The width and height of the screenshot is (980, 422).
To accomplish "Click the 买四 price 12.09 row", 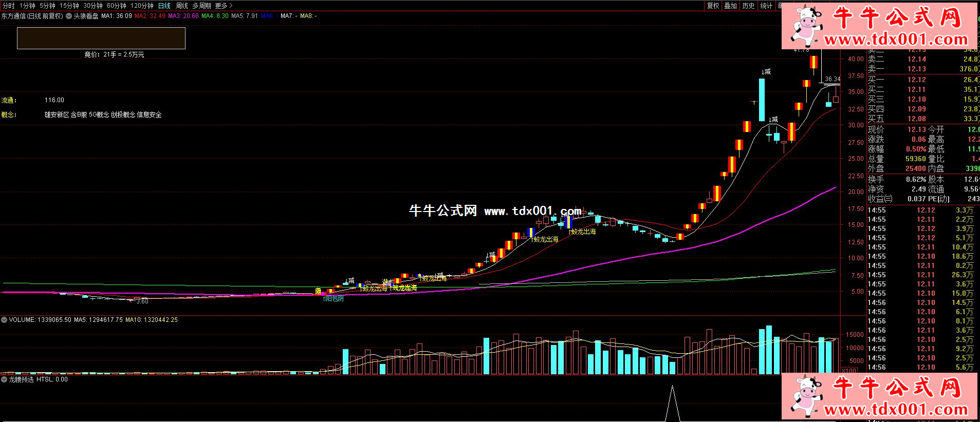I will click(x=923, y=109).
